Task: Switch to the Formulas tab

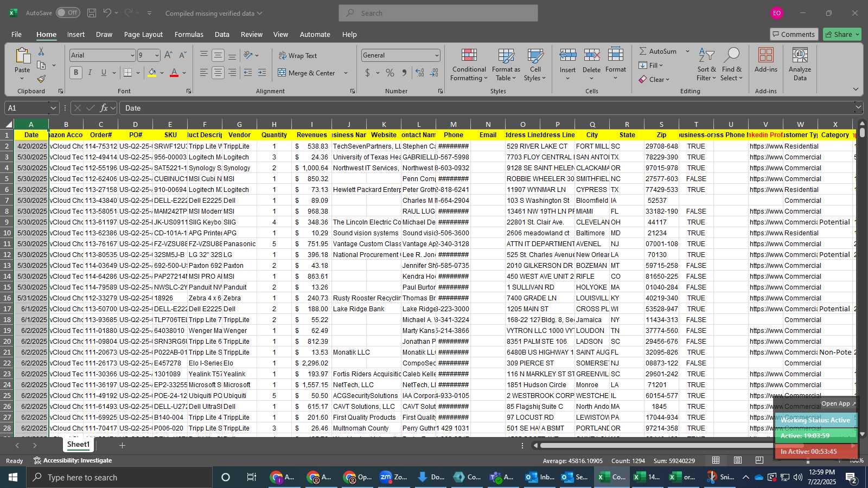Action: [x=189, y=34]
